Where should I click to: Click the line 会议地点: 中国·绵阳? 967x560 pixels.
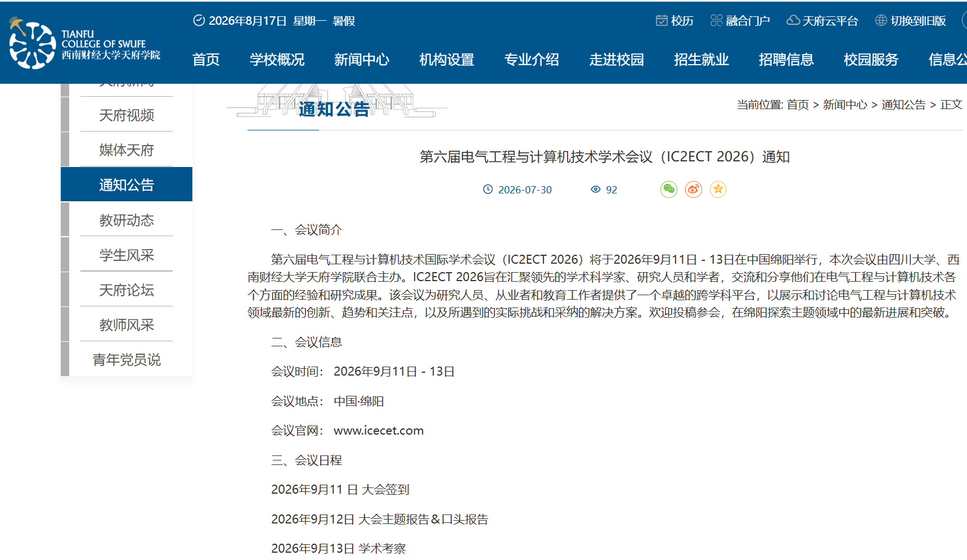click(327, 401)
